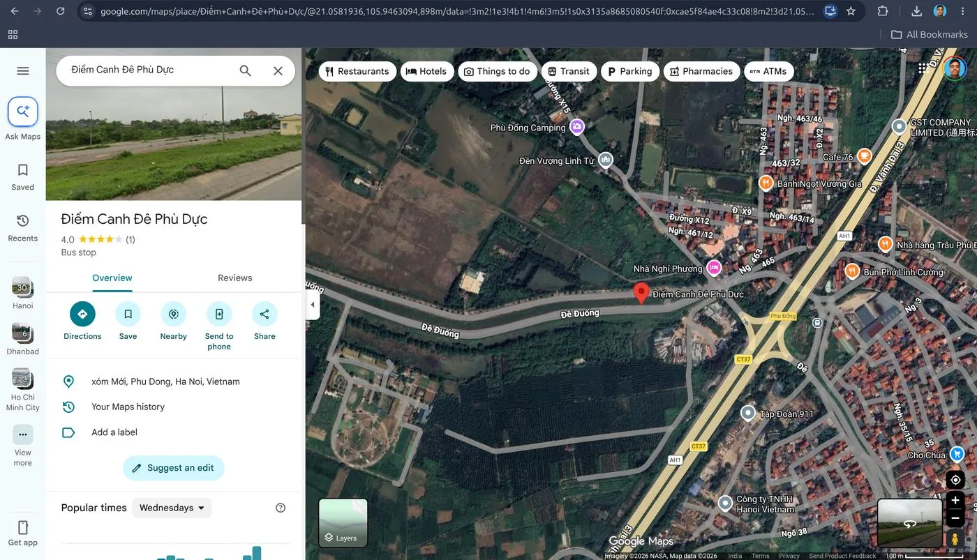Select the Parking chip
This screenshot has height=560, width=977.
pyautogui.click(x=630, y=71)
